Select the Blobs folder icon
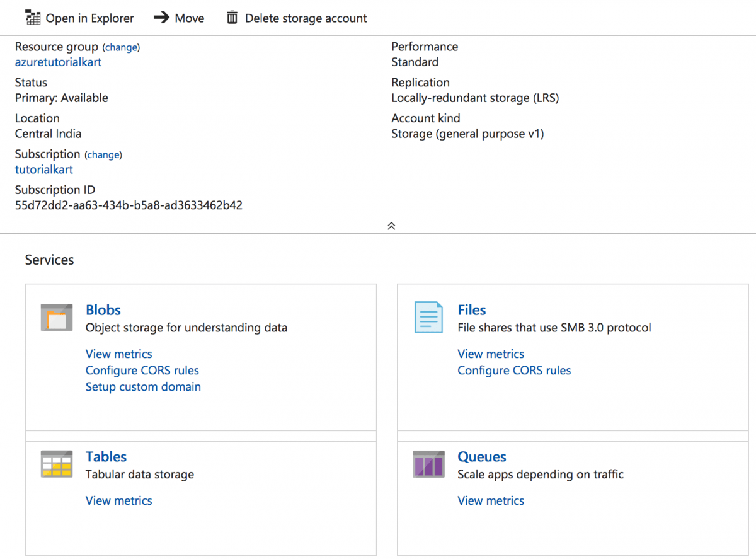756x559 pixels. (55, 318)
